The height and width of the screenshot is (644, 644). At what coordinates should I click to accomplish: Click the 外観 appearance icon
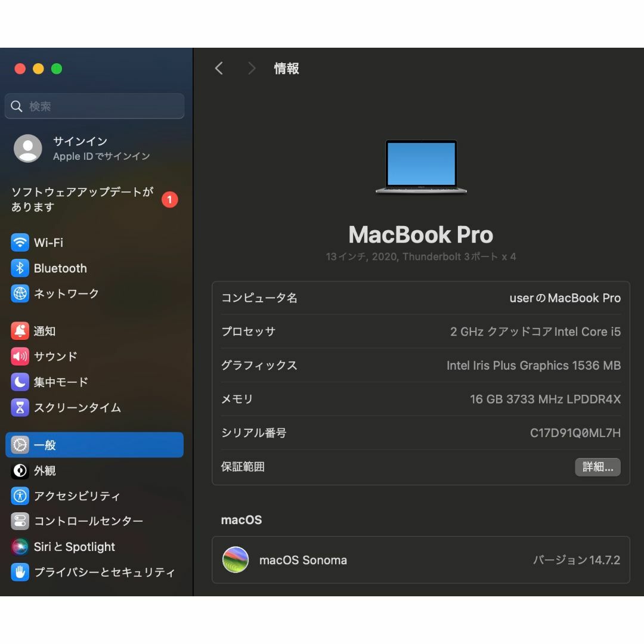point(20,470)
